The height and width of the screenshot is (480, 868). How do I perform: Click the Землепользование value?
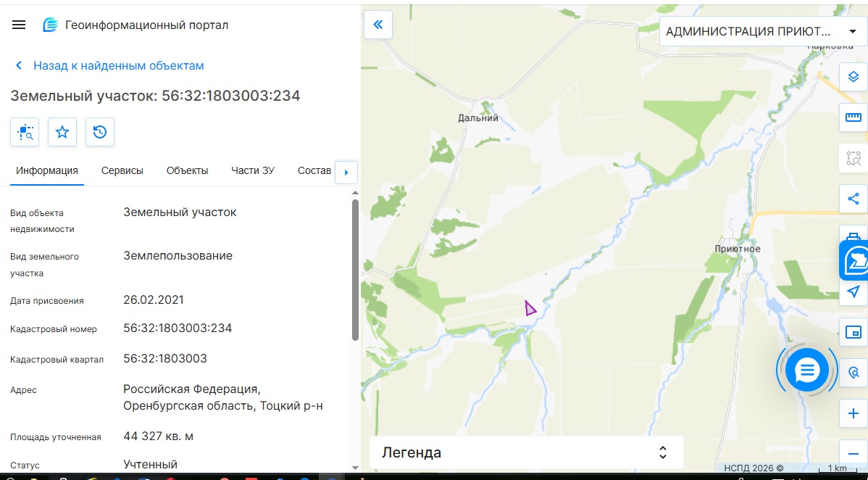pos(178,256)
